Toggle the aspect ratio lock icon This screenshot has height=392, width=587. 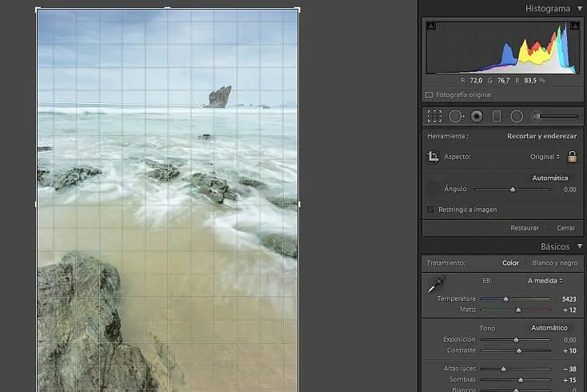point(572,157)
